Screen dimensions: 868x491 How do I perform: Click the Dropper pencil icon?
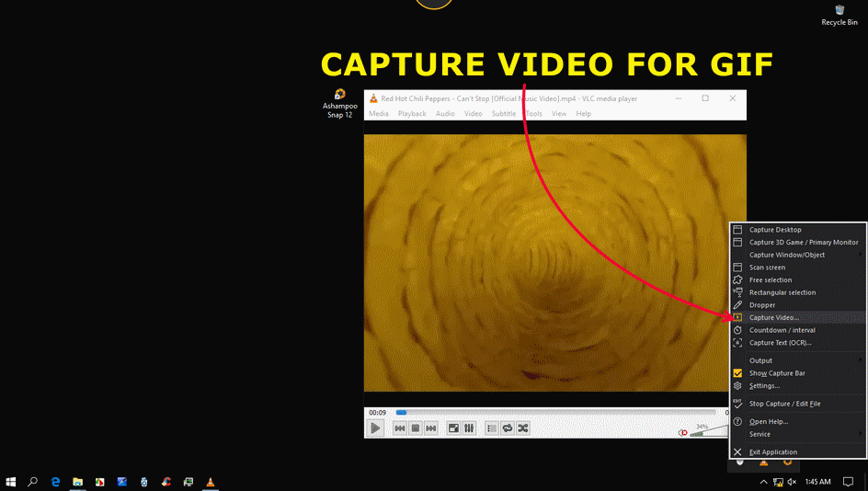coord(737,305)
